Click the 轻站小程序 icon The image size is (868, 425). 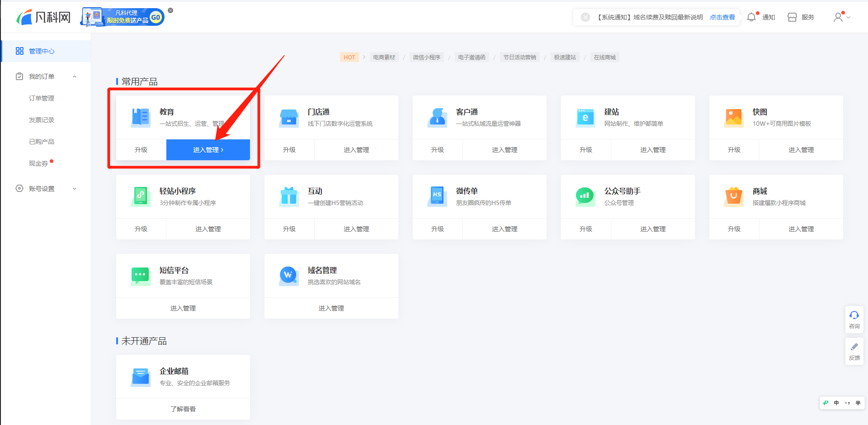141,196
